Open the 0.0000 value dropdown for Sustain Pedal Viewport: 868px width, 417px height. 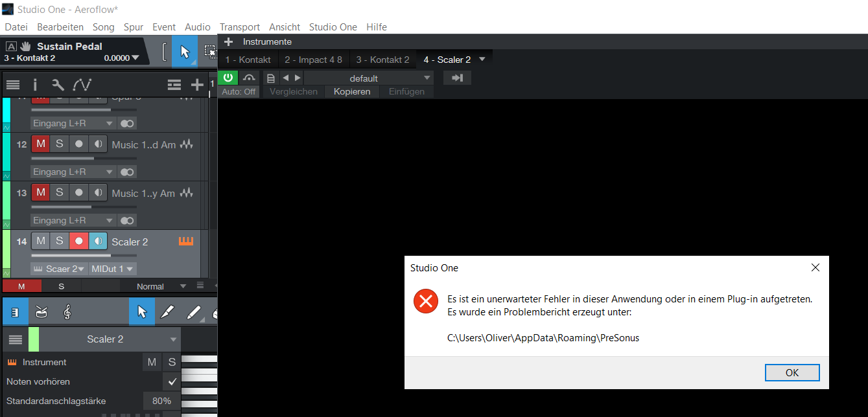tap(121, 58)
